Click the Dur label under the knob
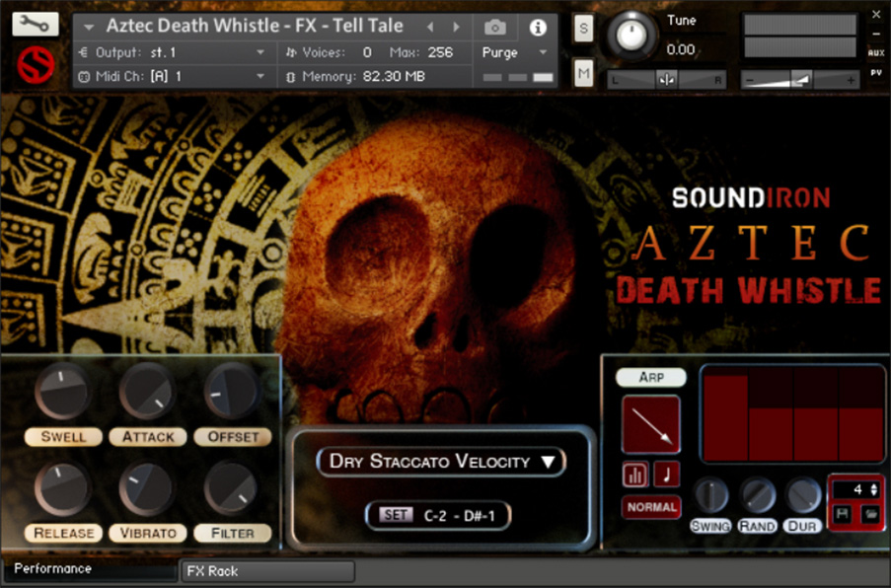891x588 pixels. (802, 526)
